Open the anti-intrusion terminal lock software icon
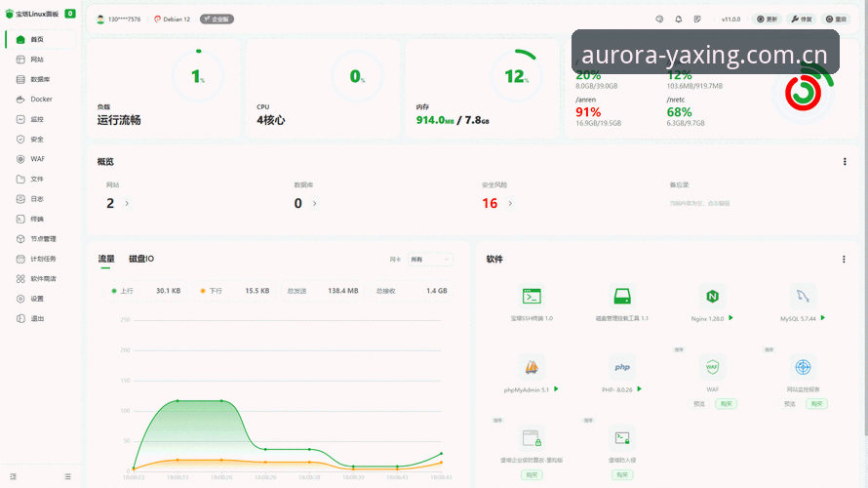Image resolution: width=868 pixels, height=488 pixels. 621,438
